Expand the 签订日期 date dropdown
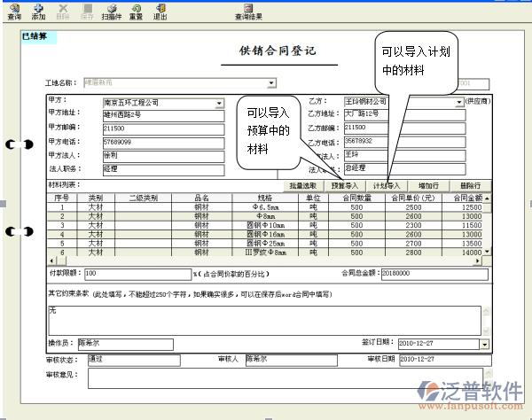This screenshot has width=532, height=420. 484,344
